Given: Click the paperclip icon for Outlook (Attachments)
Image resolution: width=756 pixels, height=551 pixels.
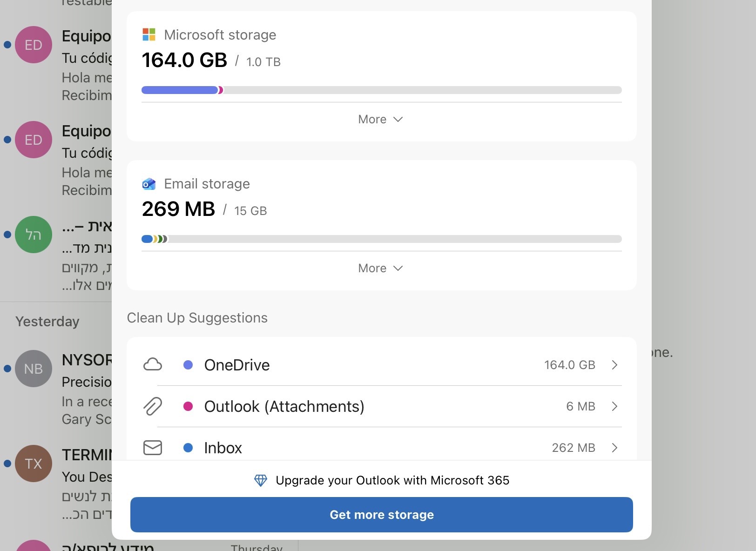Looking at the screenshot, I should point(153,406).
